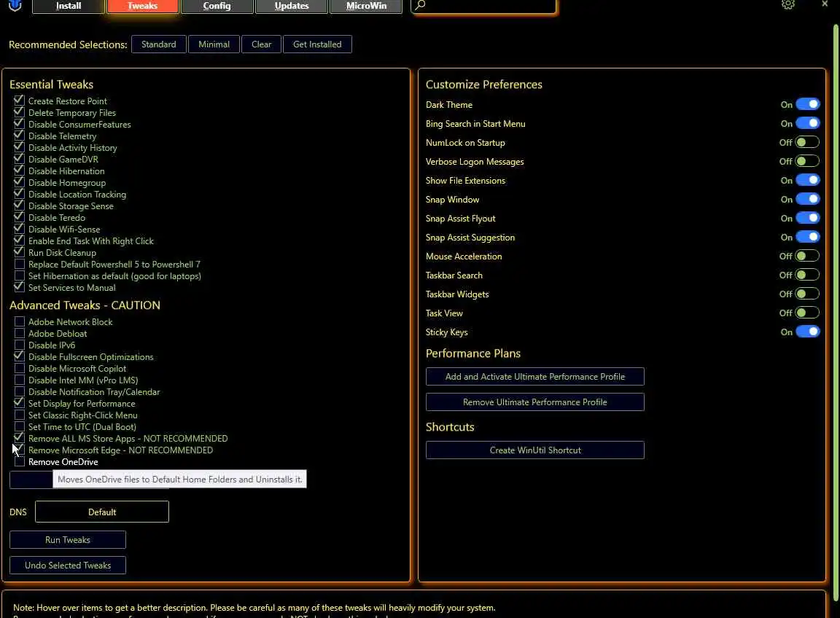Check Disable IPv6 option

(x=19, y=345)
